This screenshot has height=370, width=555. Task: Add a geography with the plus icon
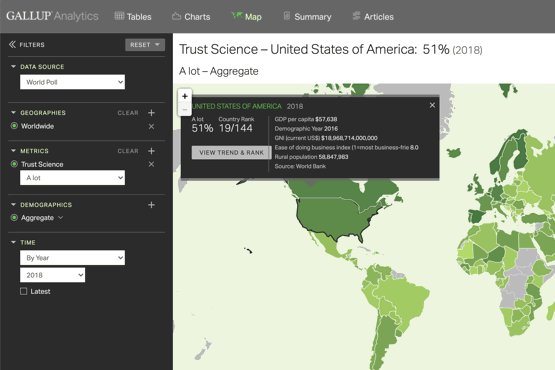tap(151, 113)
